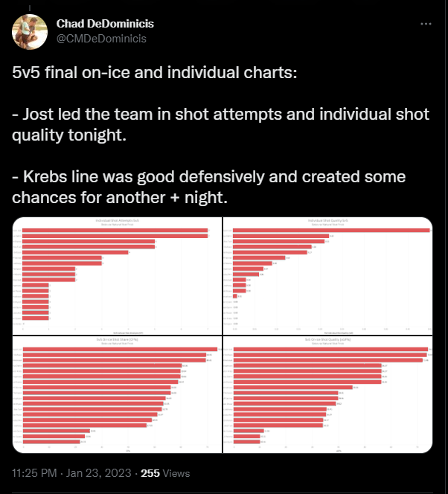Click the top bar in On-ice Shot Quality chart
Screen dimensions: 448x494
331,349
